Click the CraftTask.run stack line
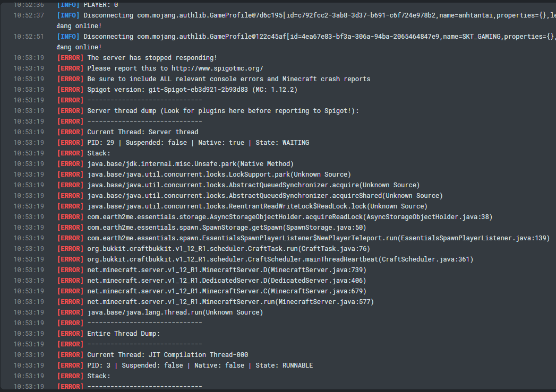 (228, 249)
